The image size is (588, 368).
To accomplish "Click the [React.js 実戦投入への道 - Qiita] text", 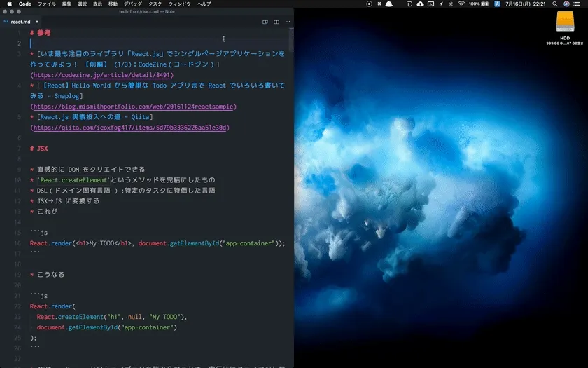I will click(94, 117).
